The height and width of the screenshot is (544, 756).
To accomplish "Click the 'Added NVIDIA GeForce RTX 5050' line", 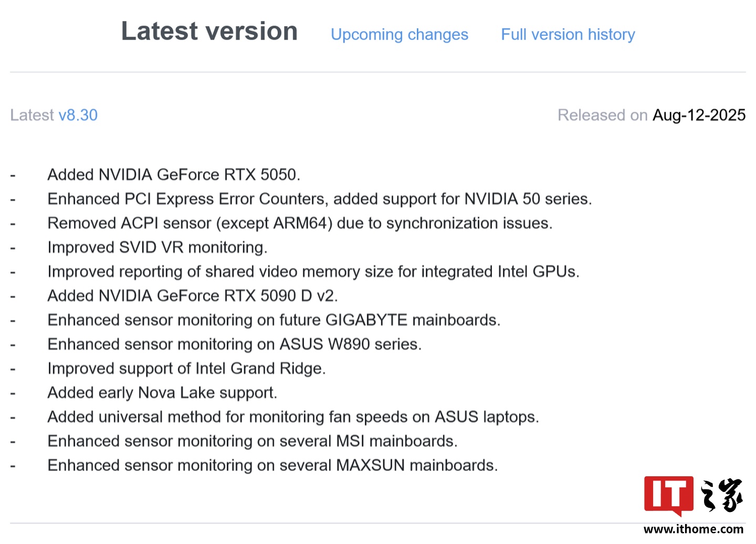I will tap(173, 175).
